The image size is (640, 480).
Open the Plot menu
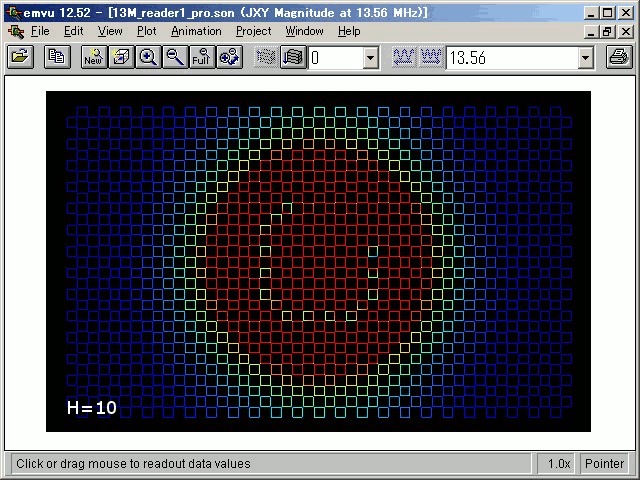[x=147, y=31]
